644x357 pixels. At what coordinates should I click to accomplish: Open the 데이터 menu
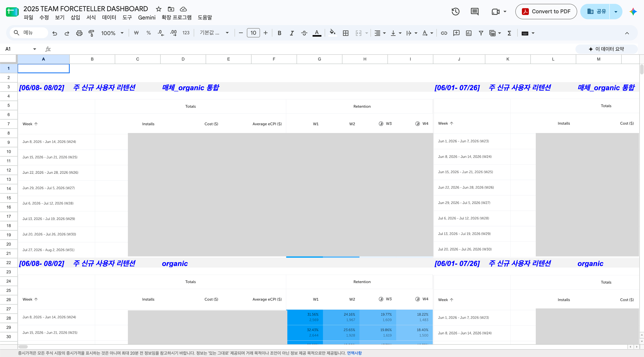tap(109, 17)
